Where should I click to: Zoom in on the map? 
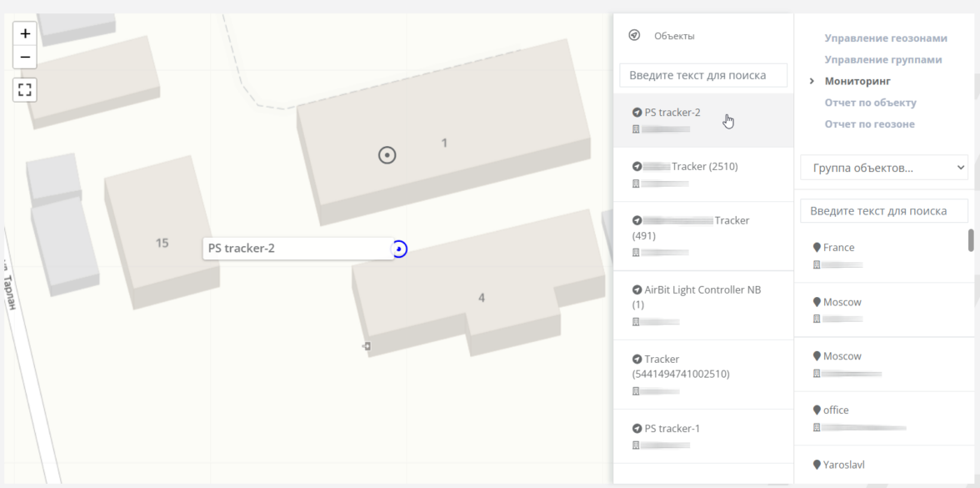25,34
